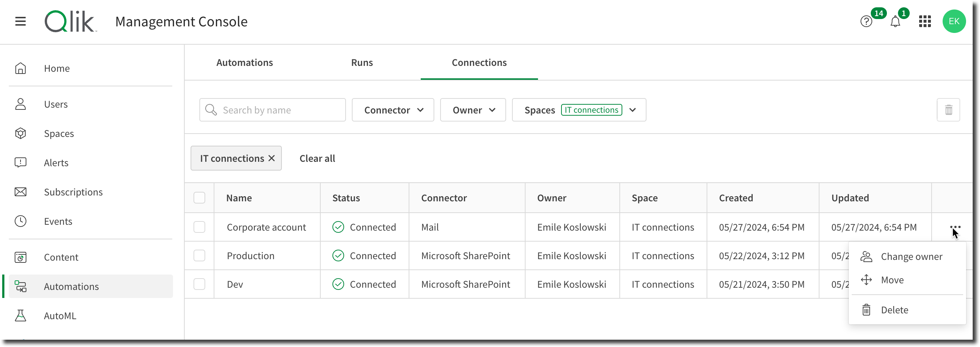Viewport: 980px width, 347px height.
Task: Open the Spaces filter dropdown
Action: [x=579, y=110]
